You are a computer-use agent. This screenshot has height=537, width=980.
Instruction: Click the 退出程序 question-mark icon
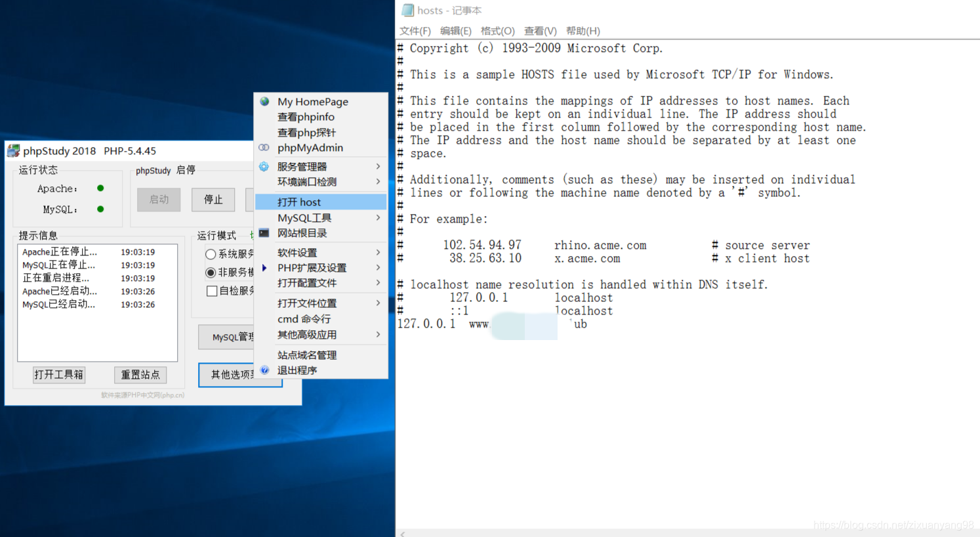(x=264, y=370)
